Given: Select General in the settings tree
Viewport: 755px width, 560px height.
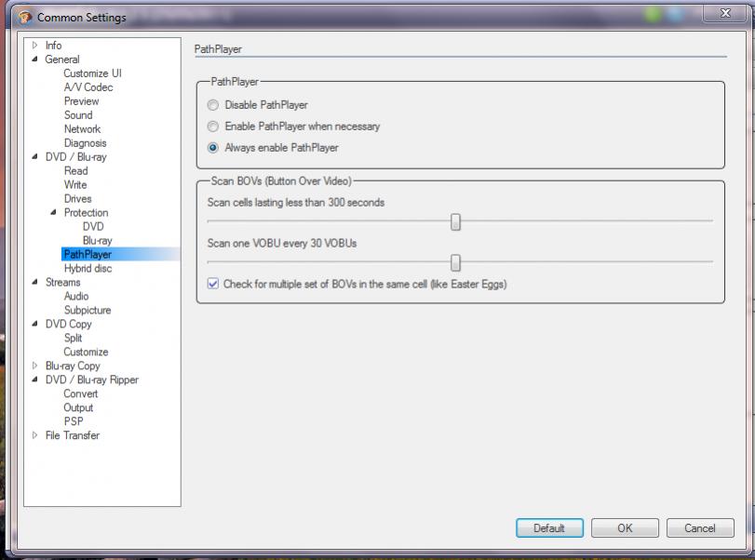Looking at the screenshot, I should tap(62, 60).
